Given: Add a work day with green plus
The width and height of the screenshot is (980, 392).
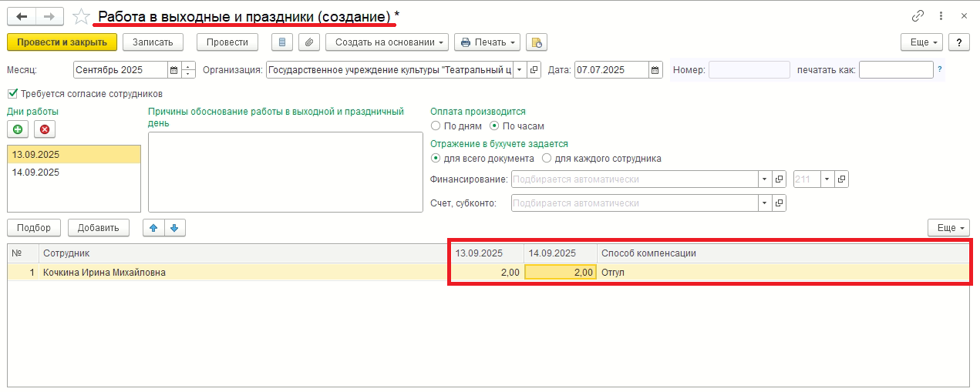Looking at the screenshot, I should pyautogui.click(x=18, y=129).
